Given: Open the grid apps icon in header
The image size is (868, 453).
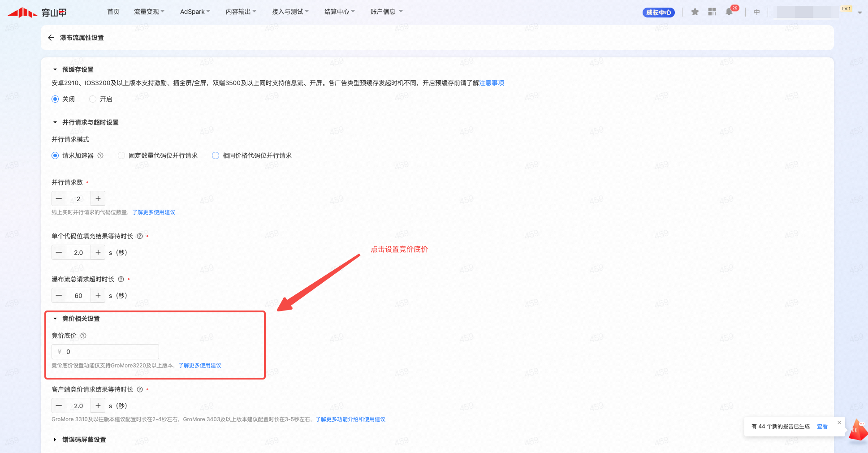Looking at the screenshot, I should (712, 12).
